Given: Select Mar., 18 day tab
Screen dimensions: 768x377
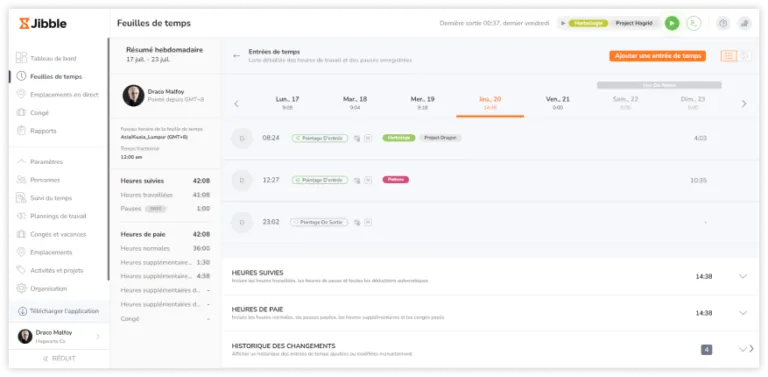Looking at the screenshot, I should tap(355, 103).
